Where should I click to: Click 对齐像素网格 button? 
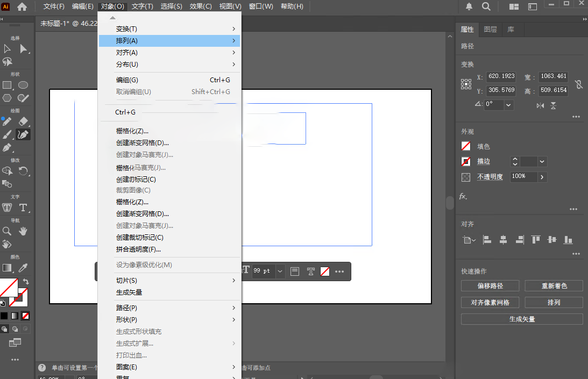tap(490, 303)
